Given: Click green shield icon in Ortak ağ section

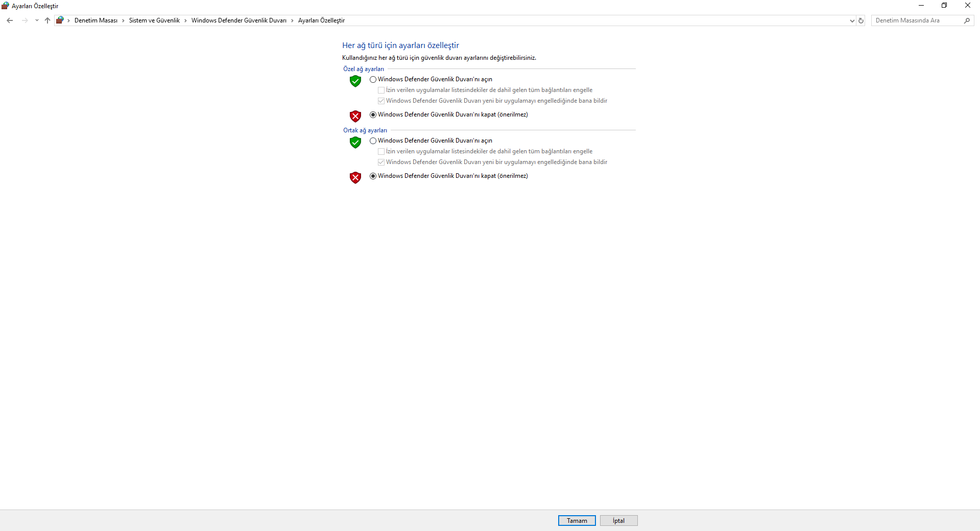Looking at the screenshot, I should 355,143.
